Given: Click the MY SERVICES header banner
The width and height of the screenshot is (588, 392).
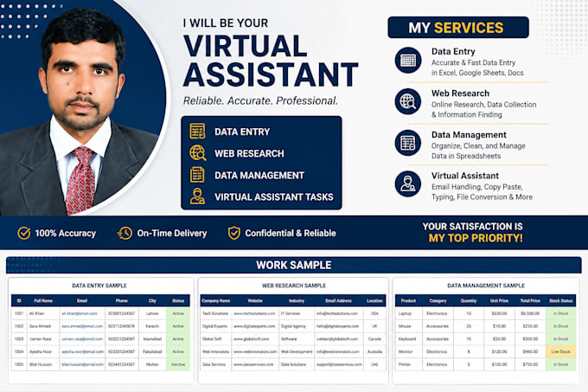Looking at the screenshot, I should (458, 28).
